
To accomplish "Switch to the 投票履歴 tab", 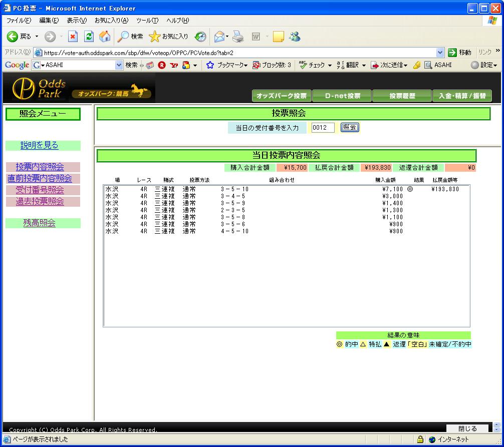I will tap(402, 96).
